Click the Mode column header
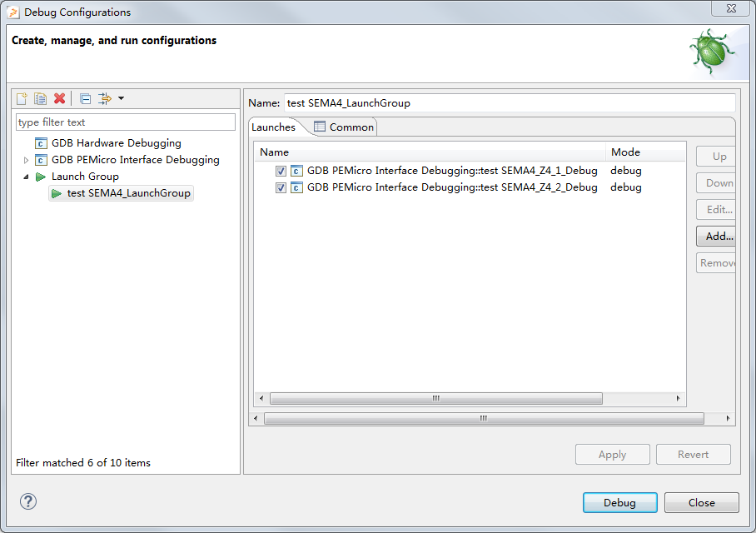 tap(645, 152)
